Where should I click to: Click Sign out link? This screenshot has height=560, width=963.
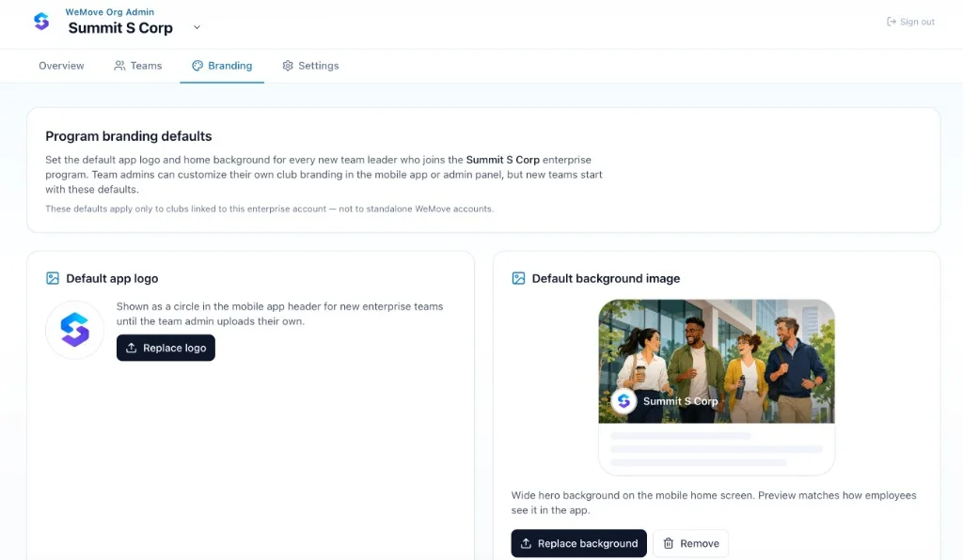point(910,22)
